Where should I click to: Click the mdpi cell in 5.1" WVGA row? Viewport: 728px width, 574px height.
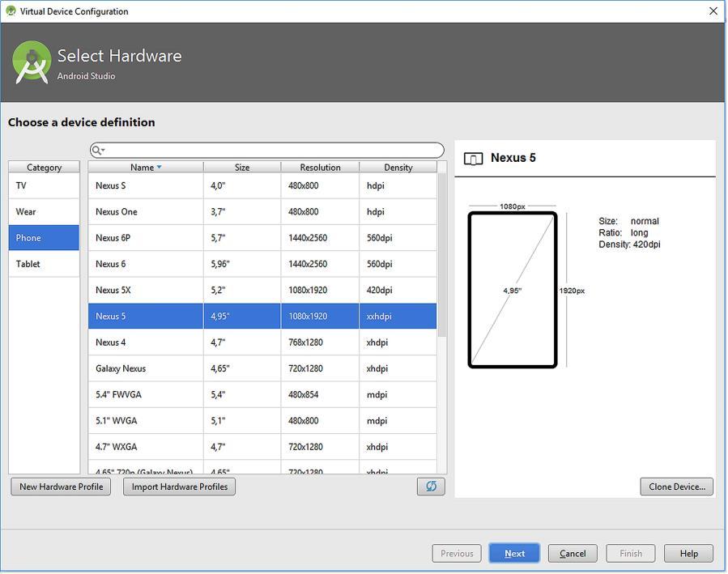(x=398, y=420)
